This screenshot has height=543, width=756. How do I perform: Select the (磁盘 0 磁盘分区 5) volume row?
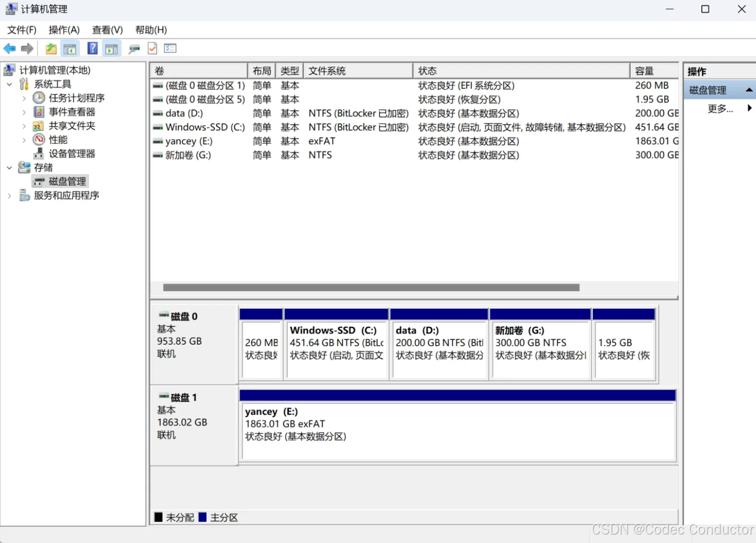(x=415, y=99)
